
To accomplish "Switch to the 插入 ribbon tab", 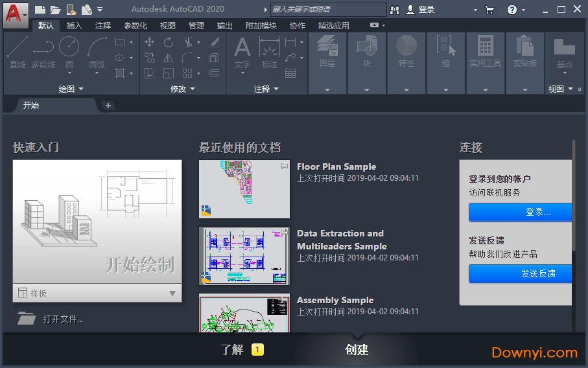I will point(75,25).
